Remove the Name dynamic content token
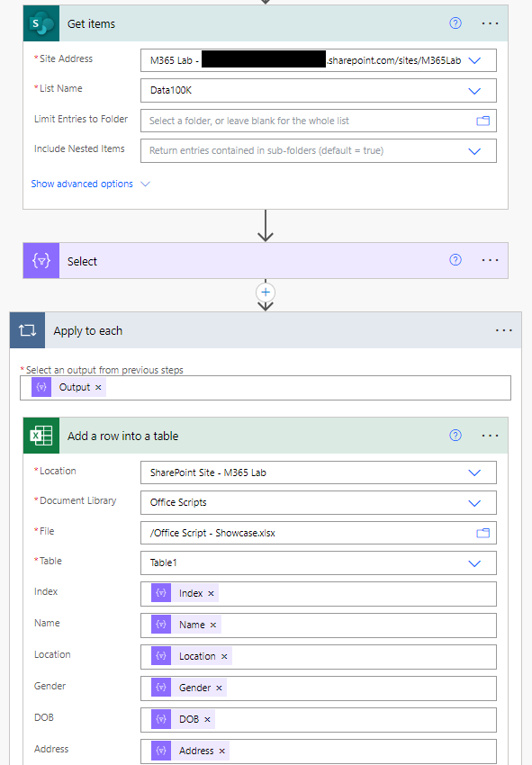532x765 pixels. (x=213, y=625)
